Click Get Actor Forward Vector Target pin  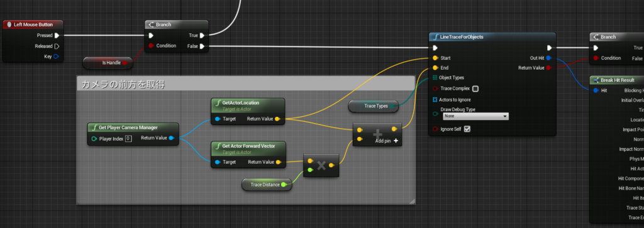218,162
